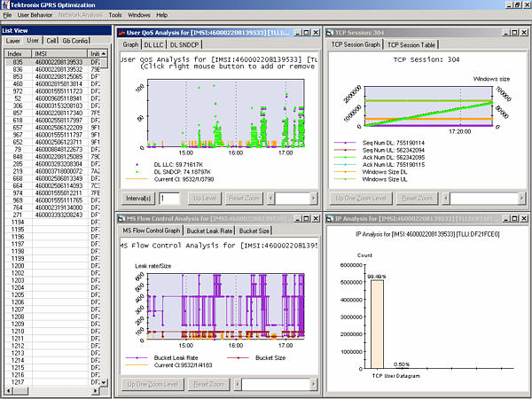Click Windows Size UL legend entry
The height and width of the screenshot is (399, 532).
coord(371,179)
